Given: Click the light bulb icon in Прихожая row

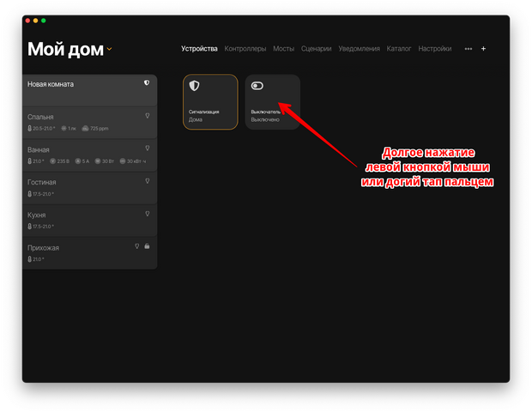Looking at the screenshot, I should (136, 246).
